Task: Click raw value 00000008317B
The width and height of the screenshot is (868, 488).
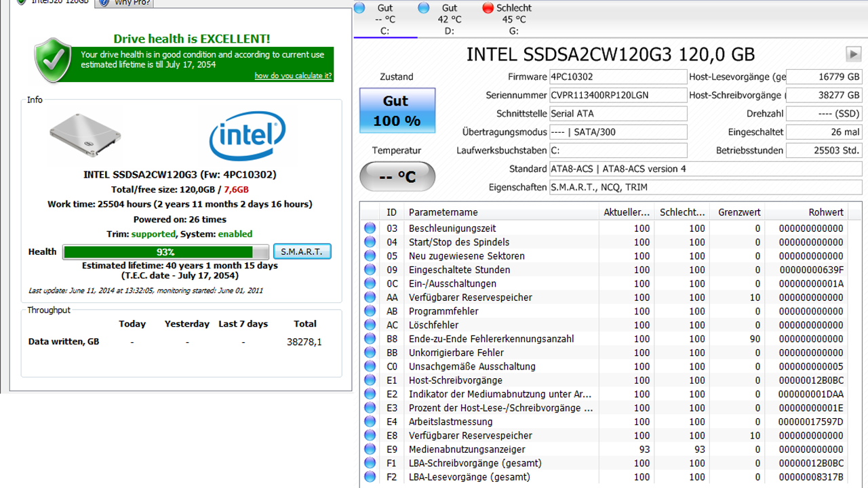Action: pos(811,477)
